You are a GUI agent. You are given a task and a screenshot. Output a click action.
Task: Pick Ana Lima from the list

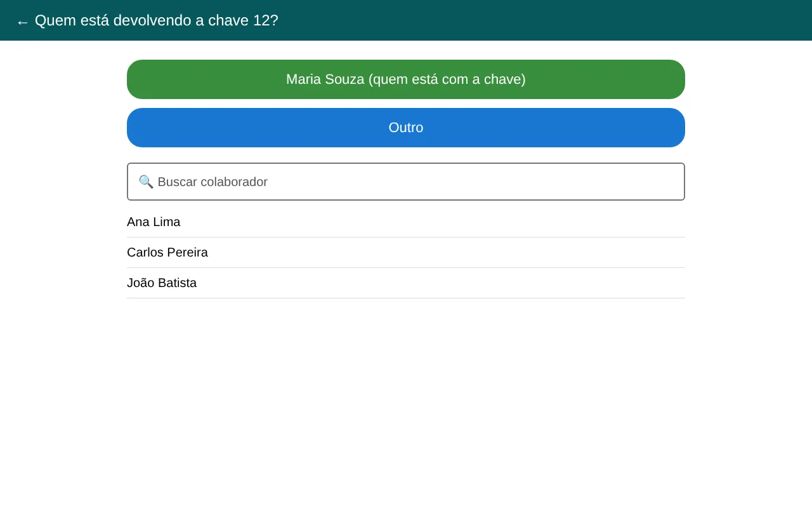(406, 222)
